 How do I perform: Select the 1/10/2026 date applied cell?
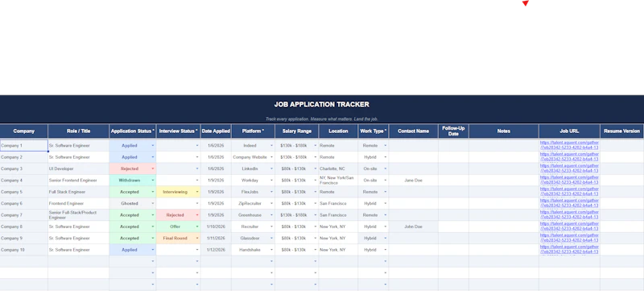coord(216,227)
